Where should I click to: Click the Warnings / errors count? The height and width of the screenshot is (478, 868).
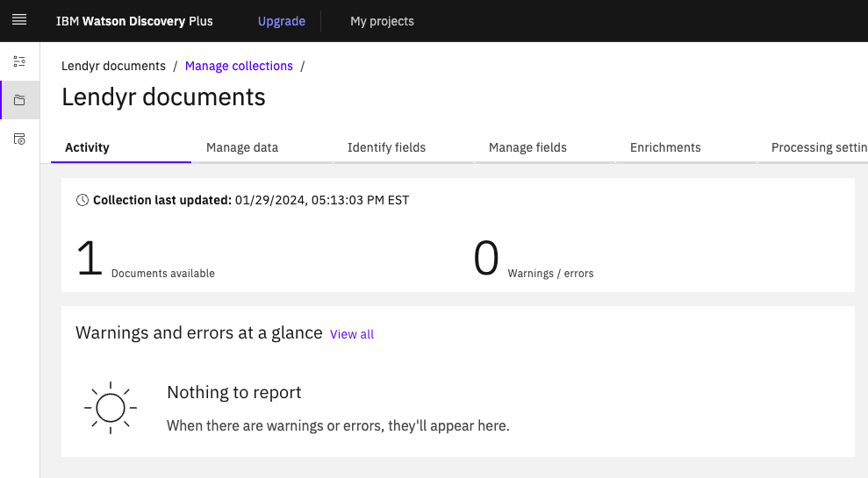[486, 258]
